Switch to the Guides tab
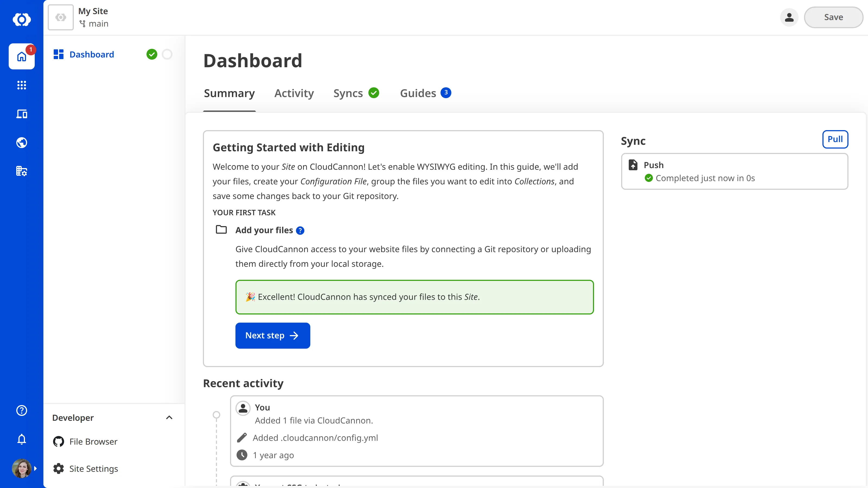The image size is (868, 488). tap(418, 93)
